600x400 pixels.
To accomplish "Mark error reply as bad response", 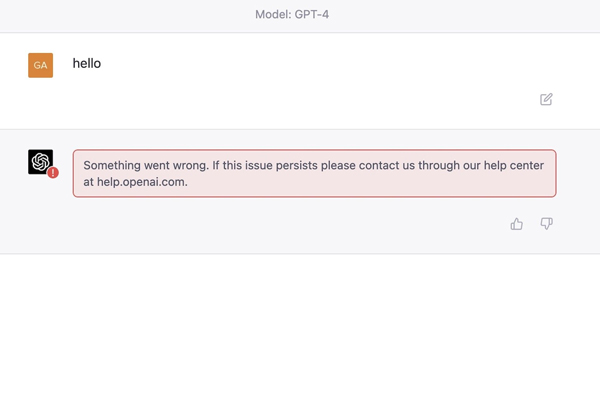I will coord(546,224).
